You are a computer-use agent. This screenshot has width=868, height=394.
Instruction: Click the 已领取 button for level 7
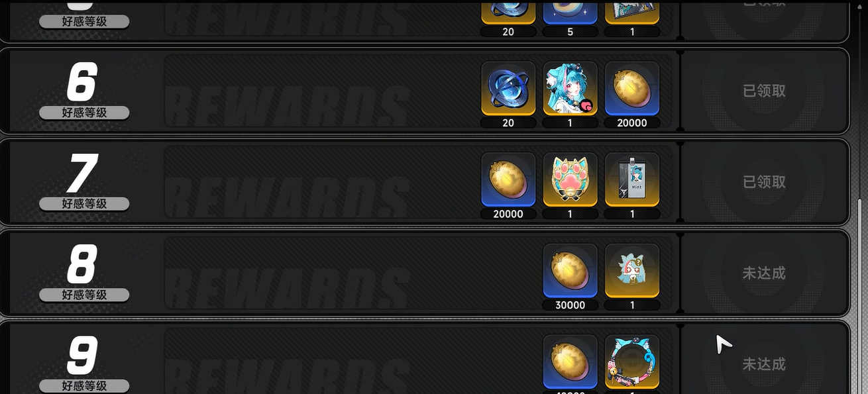(764, 181)
